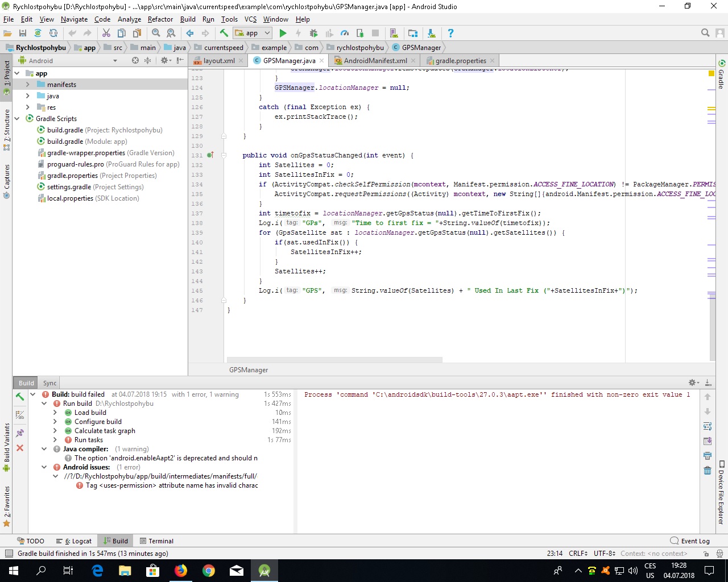728x582 pixels.
Task: Click the Save All floppy disk icon
Action: pyautogui.click(x=23, y=33)
